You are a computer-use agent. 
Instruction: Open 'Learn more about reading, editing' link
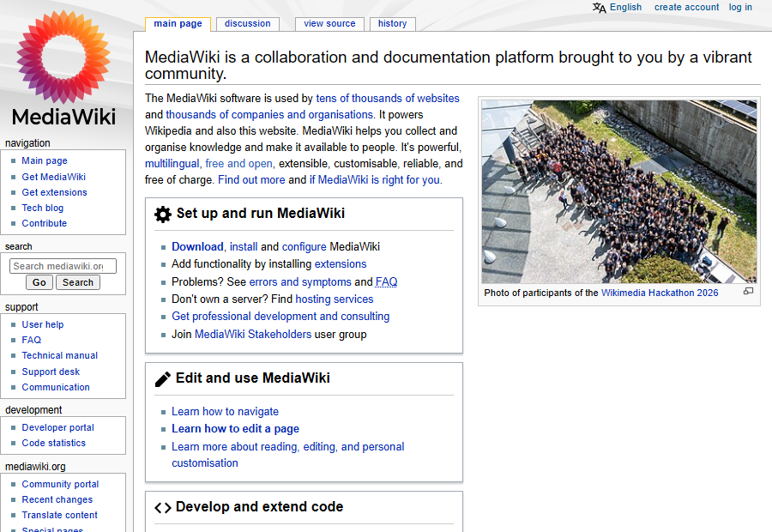pyautogui.click(x=288, y=455)
